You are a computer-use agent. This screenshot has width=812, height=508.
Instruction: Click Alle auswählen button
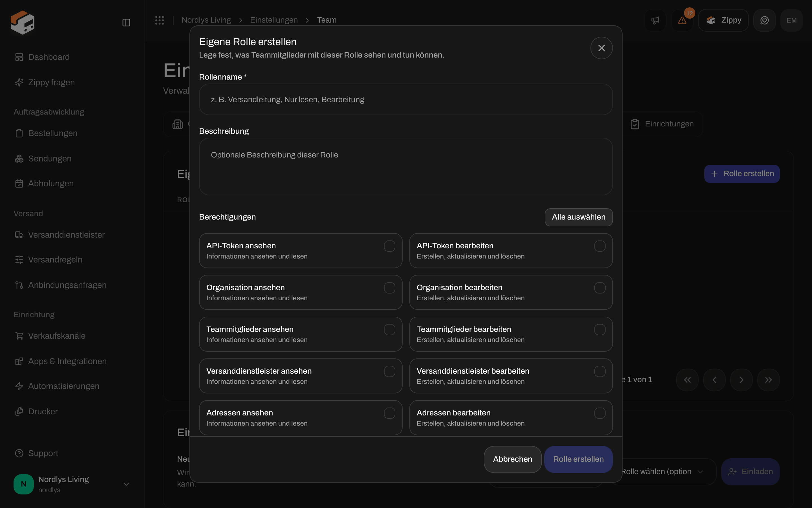pos(579,217)
